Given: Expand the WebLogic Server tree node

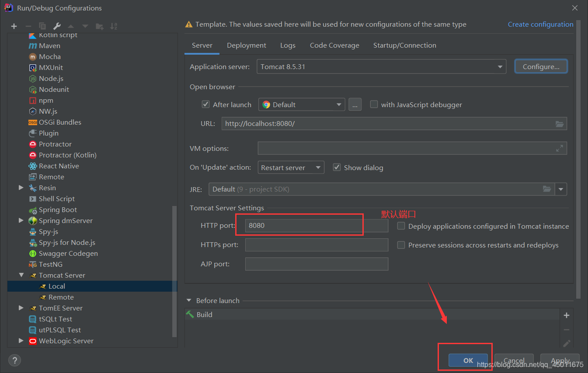Looking at the screenshot, I should tap(21, 341).
